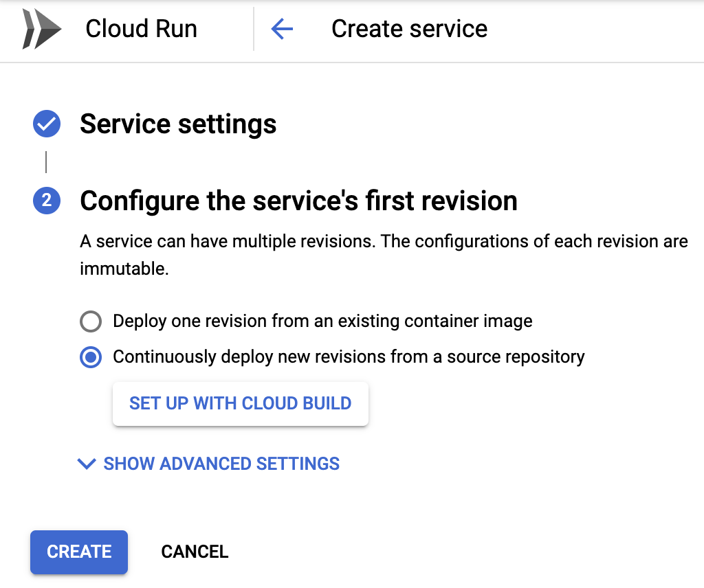Open the Service settings heading
The image size is (704, 588).
pyautogui.click(x=178, y=124)
